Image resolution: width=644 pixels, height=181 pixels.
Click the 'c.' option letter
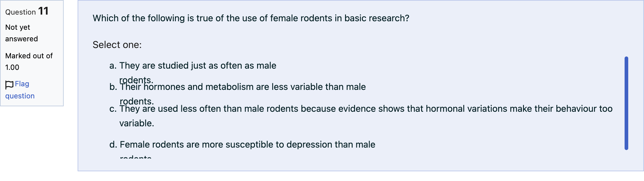coord(113,109)
